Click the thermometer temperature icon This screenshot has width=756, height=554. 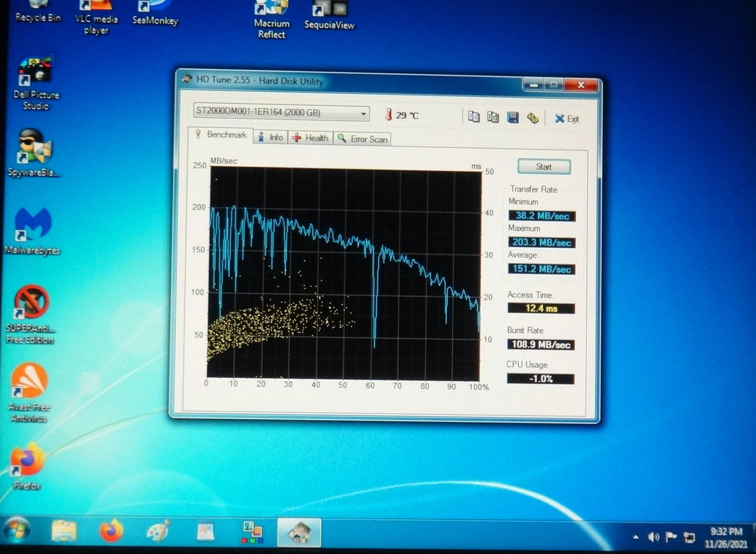tap(389, 115)
